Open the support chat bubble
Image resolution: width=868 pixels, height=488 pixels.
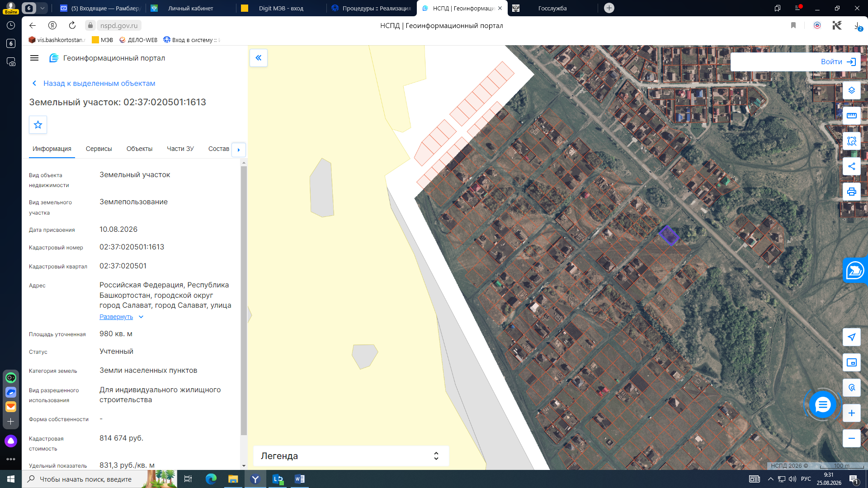pos(823,405)
